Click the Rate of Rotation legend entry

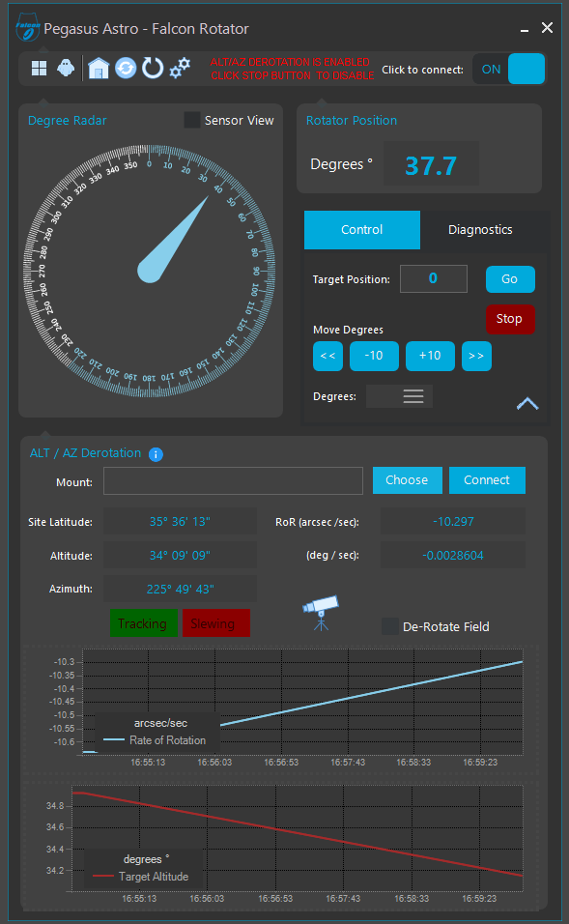(x=155, y=740)
